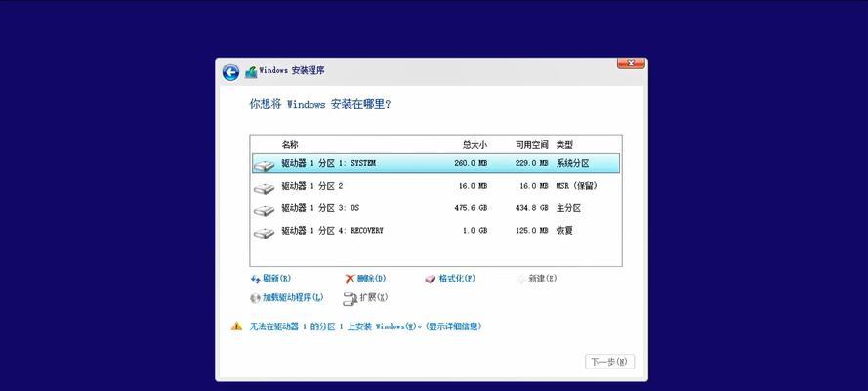This screenshot has width=868, height=391.
Task: Go back with the blue arrow button
Action: 230,72
